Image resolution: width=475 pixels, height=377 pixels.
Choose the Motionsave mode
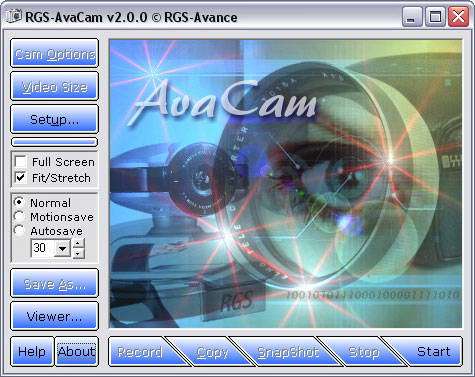click(19, 216)
